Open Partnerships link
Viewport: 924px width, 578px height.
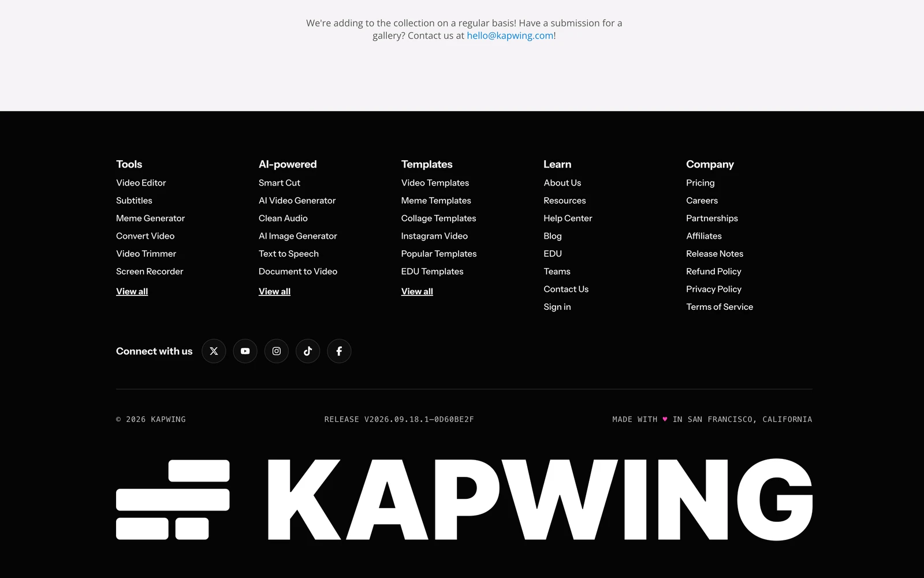(x=712, y=218)
